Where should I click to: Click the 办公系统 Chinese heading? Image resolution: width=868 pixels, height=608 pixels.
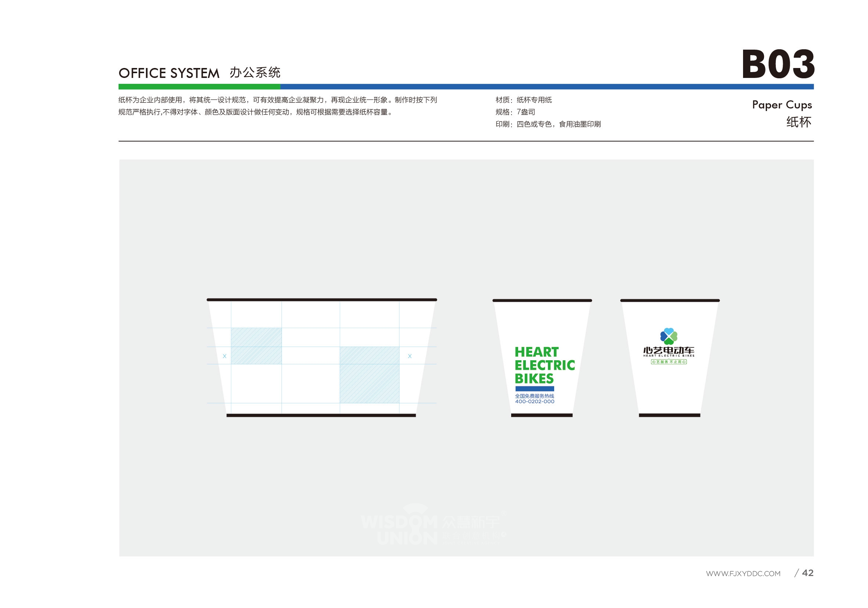[255, 72]
